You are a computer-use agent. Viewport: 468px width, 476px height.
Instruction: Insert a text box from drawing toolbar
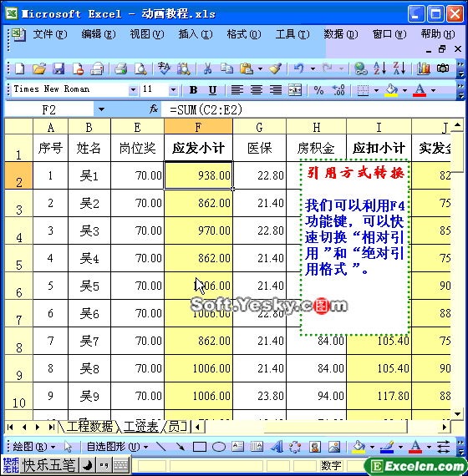point(238,447)
